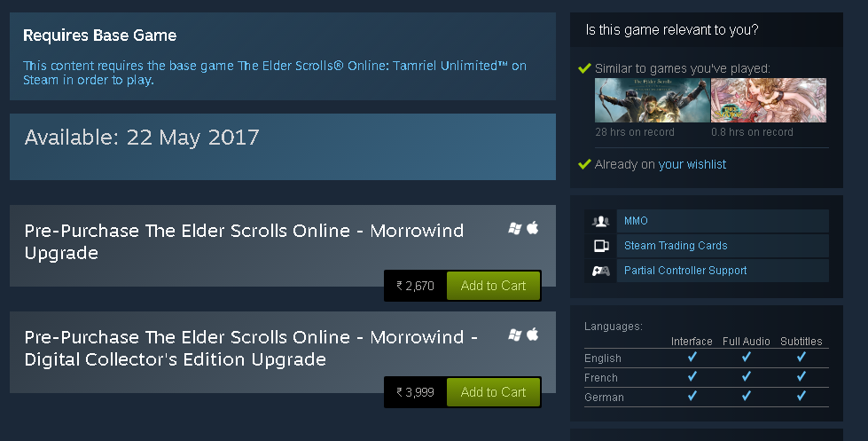Open the Steam Trading Cards link
Image resolution: width=868 pixels, height=441 pixels.
676,246
